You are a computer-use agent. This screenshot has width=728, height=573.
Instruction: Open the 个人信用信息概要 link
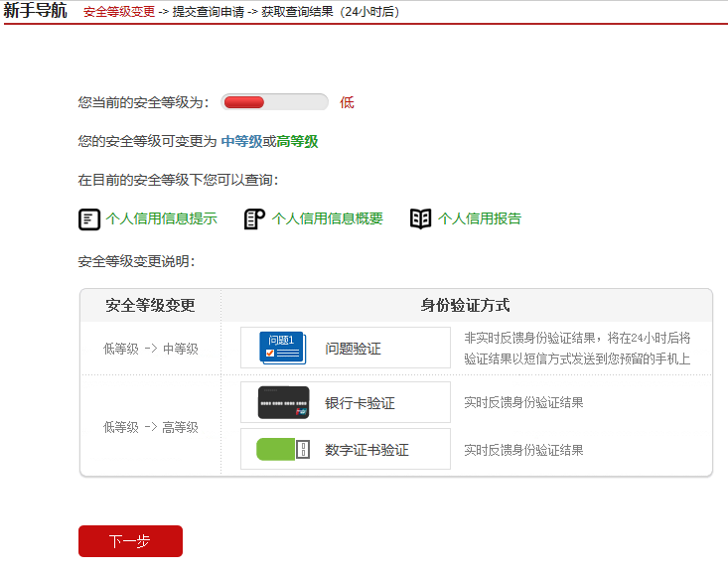point(328,218)
